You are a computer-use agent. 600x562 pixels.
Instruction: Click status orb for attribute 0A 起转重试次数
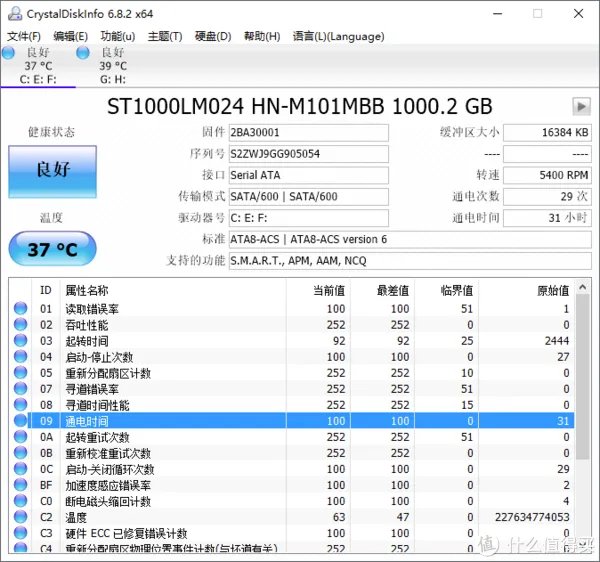pyautogui.click(x=21, y=437)
